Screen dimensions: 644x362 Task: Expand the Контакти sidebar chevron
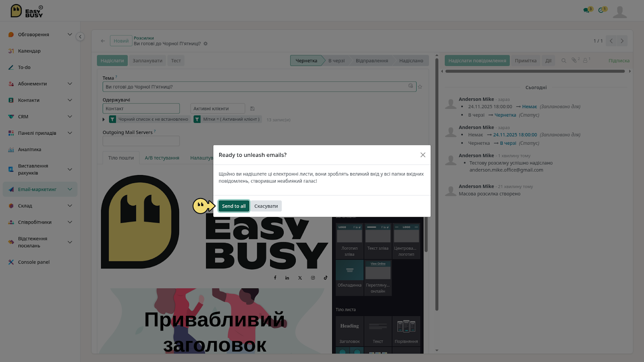(x=70, y=100)
